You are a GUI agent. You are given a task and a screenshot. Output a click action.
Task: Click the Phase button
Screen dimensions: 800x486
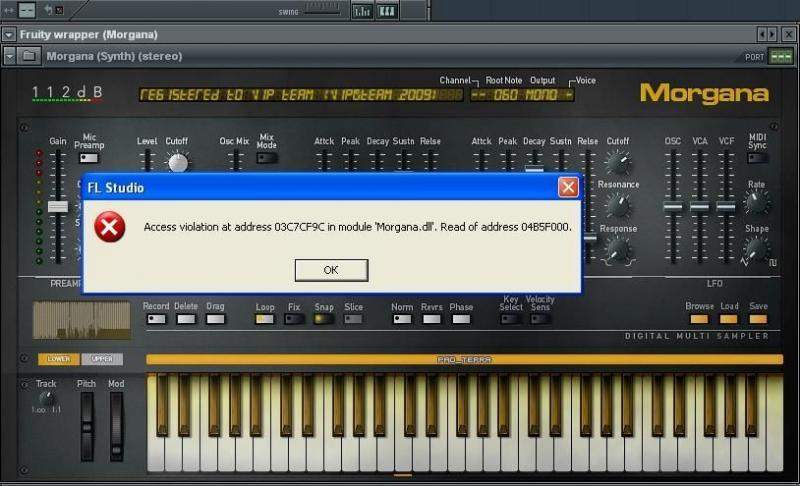tap(461, 319)
